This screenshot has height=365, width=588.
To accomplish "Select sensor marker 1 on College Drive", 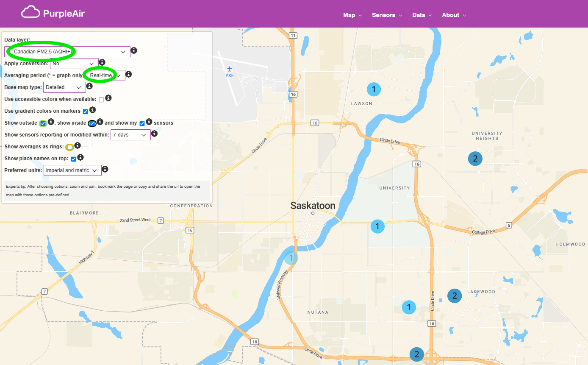I will [x=377, y=226].
